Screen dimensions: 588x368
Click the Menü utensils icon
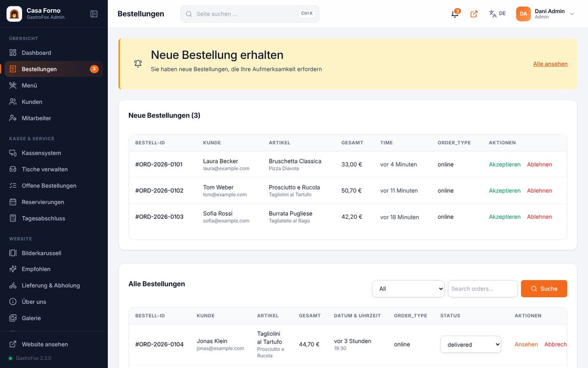coord(13,85)
